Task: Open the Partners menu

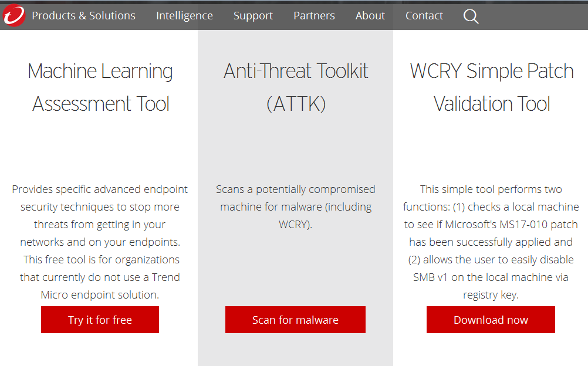Action: 315,16
